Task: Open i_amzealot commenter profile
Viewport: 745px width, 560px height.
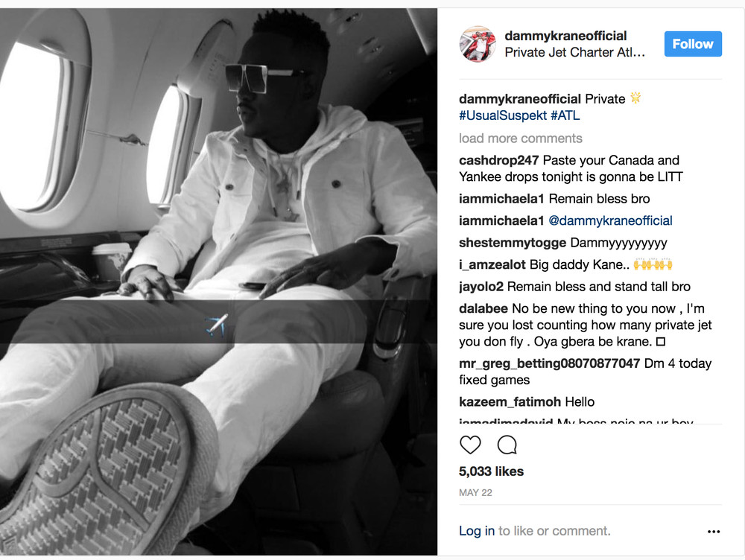Action: click(492, 264)
